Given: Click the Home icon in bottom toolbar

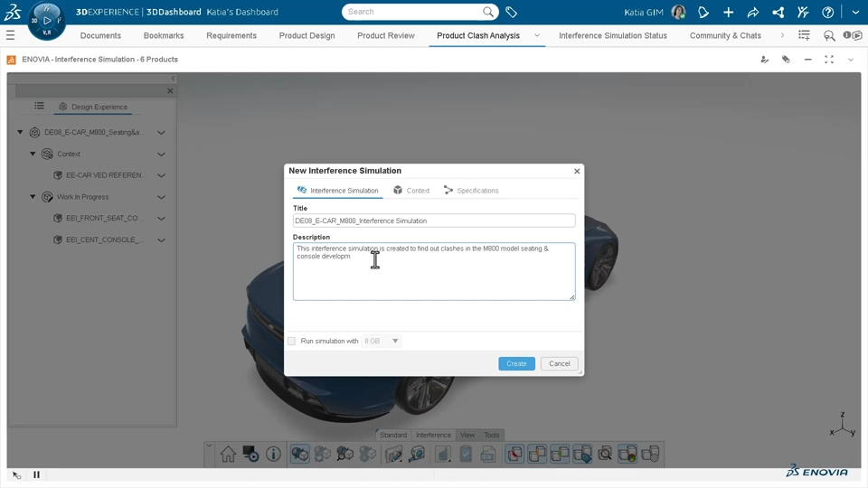Looking at the screenshot, I should click(228, 455).
